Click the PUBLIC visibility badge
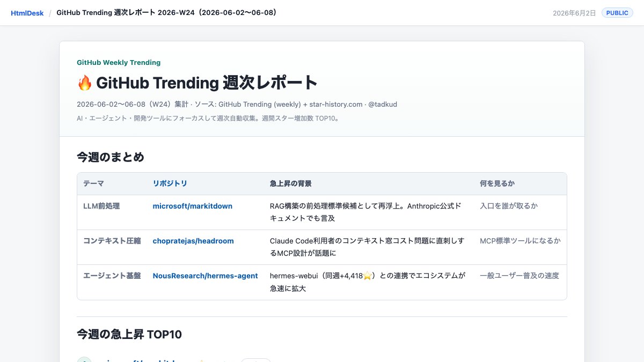This screenshot has height=362, width=644. pyautogui.click(x=617, y=13)
